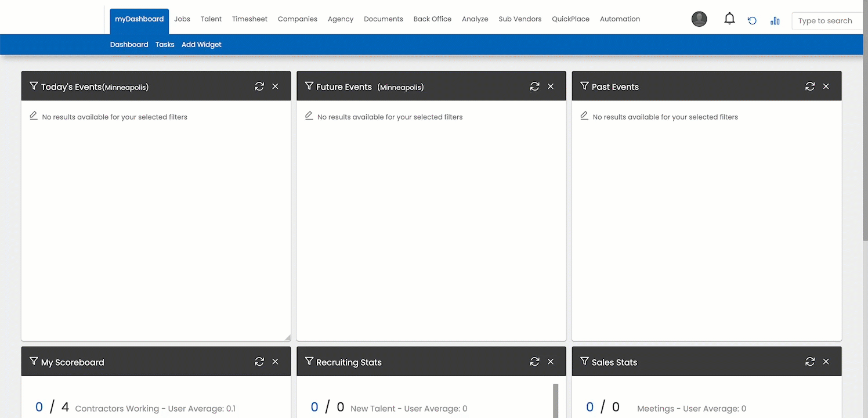The width and height of the screenshot is (868, 418).
Task: Filter the My Scoreboard widget
Action: [34, 361]
